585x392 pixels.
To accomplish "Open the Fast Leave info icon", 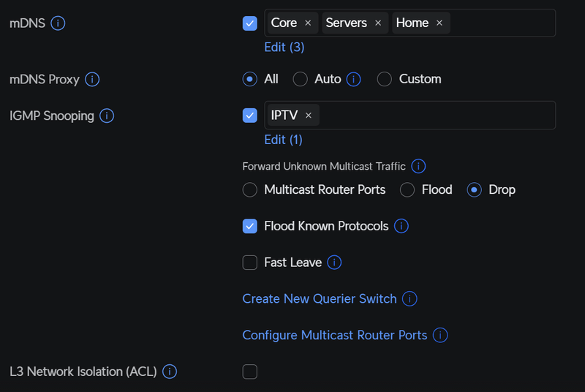I will pos(335,262).
